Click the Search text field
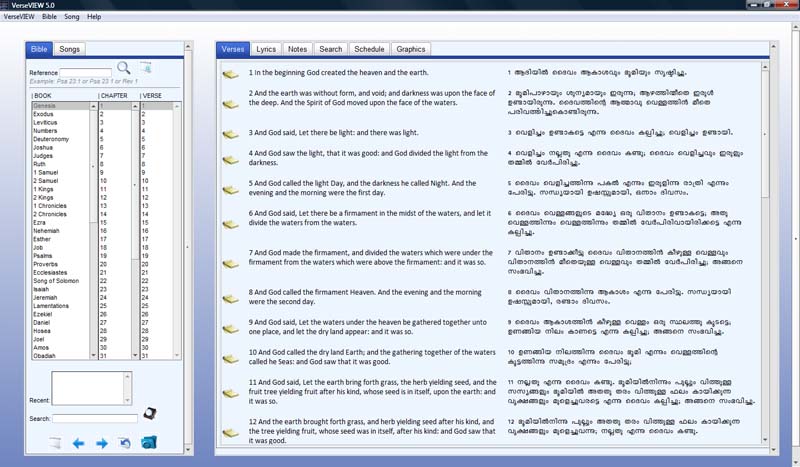 coord(94,418)
